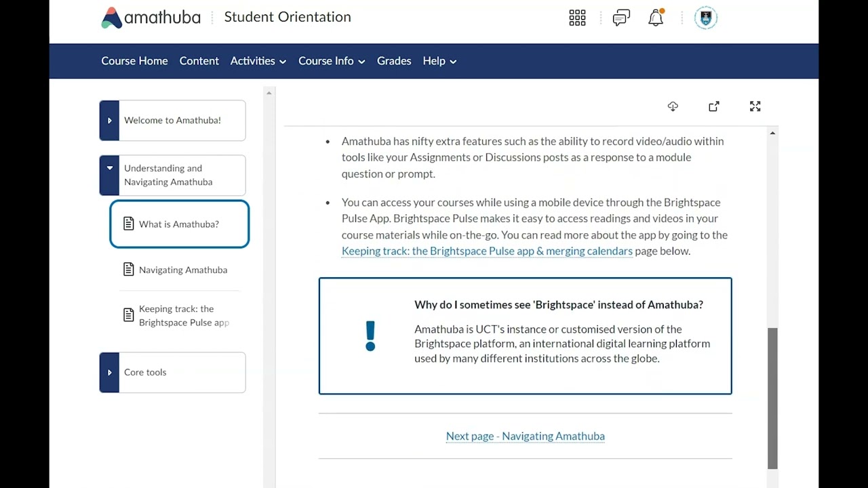This screenshot has width=868, height=488.
Task: Select What is Amathuba? in sidebar
Action: (180, 224)
